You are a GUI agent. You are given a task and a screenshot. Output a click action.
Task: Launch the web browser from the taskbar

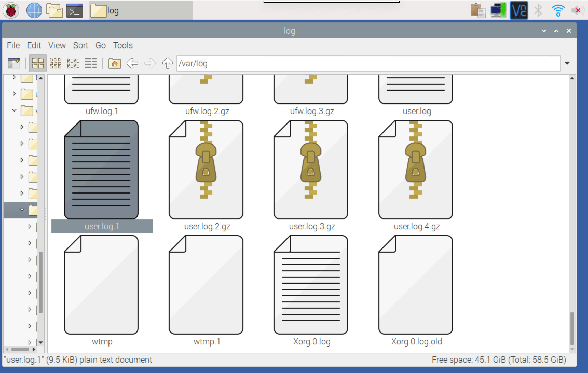click(x=35, y=10)
